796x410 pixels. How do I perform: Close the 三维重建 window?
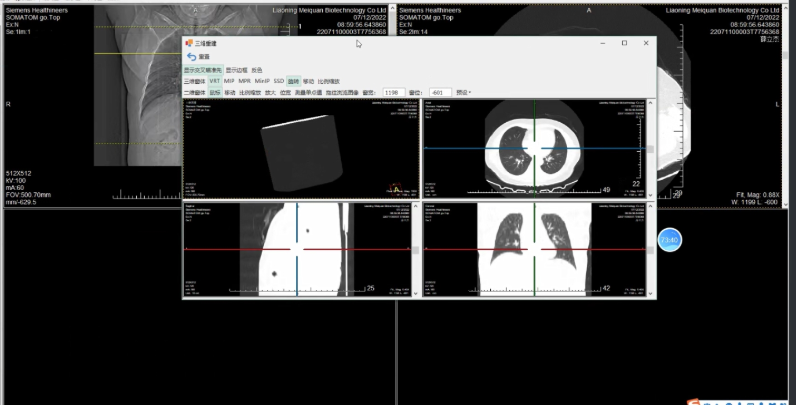coord(646,43)
